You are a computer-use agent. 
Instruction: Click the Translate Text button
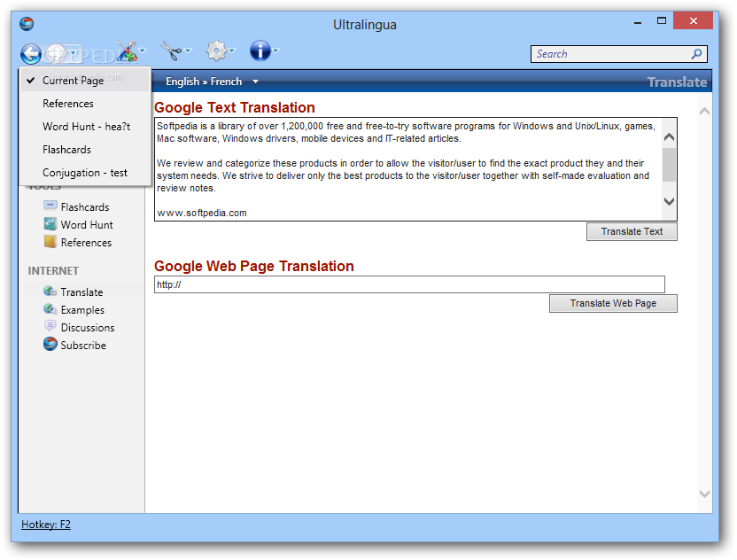[632, 231]
